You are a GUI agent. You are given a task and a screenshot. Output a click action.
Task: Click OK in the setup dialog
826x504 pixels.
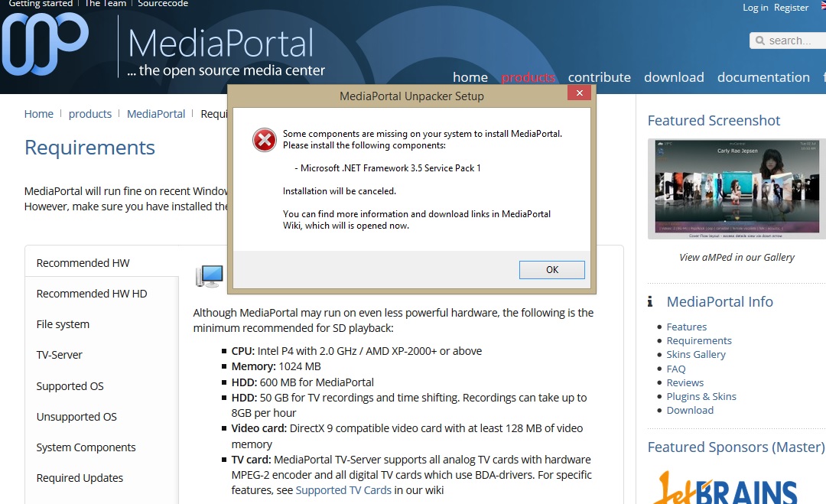coord(551,270)
